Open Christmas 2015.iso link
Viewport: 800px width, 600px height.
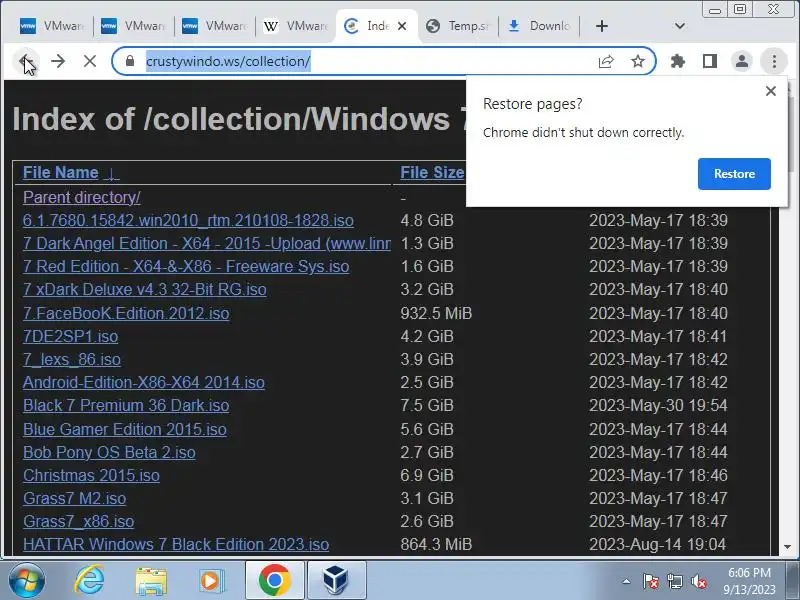pos(91,476)
